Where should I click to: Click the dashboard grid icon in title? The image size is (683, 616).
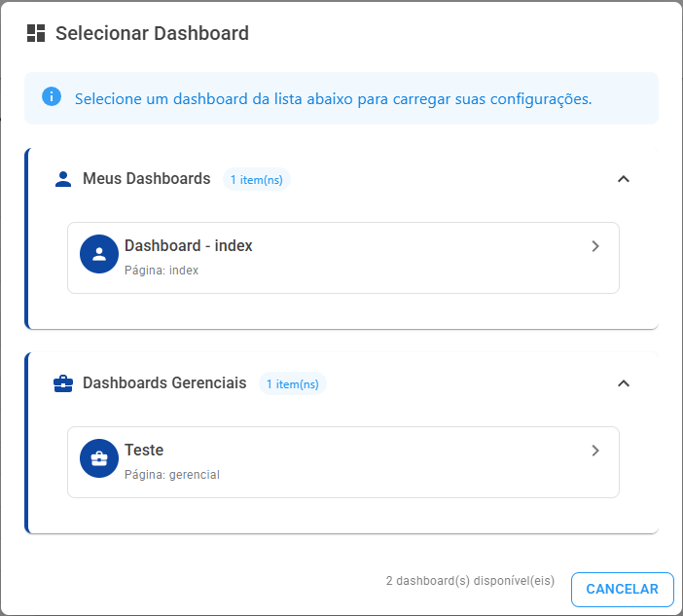point(36,33)
